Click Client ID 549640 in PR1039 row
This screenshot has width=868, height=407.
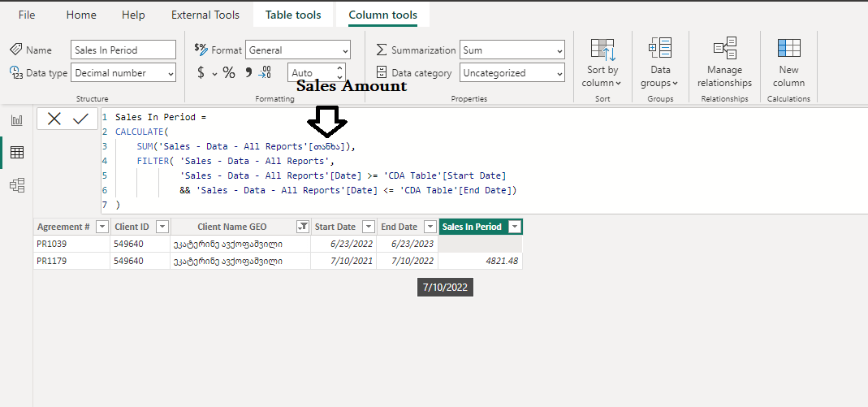coord(140,244)
